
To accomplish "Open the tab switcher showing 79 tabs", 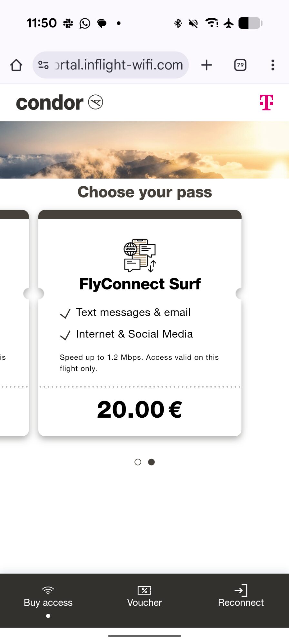I will click(240, 65).
